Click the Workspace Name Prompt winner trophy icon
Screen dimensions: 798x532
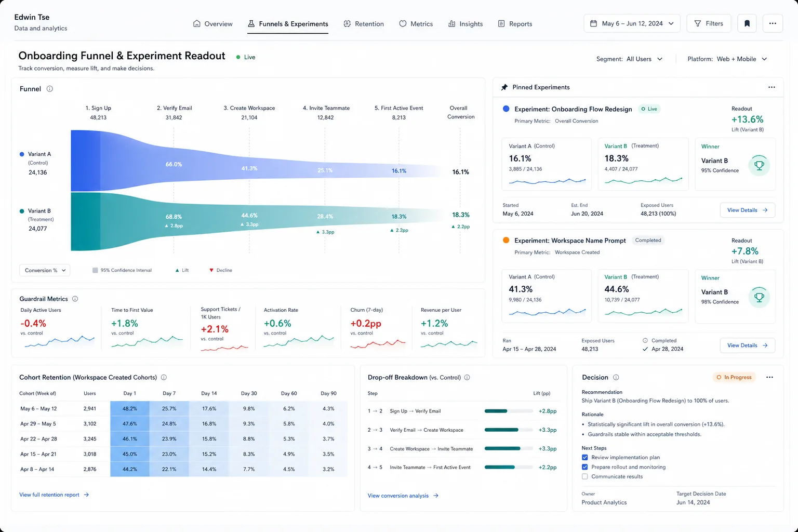[x=759, y=297]
